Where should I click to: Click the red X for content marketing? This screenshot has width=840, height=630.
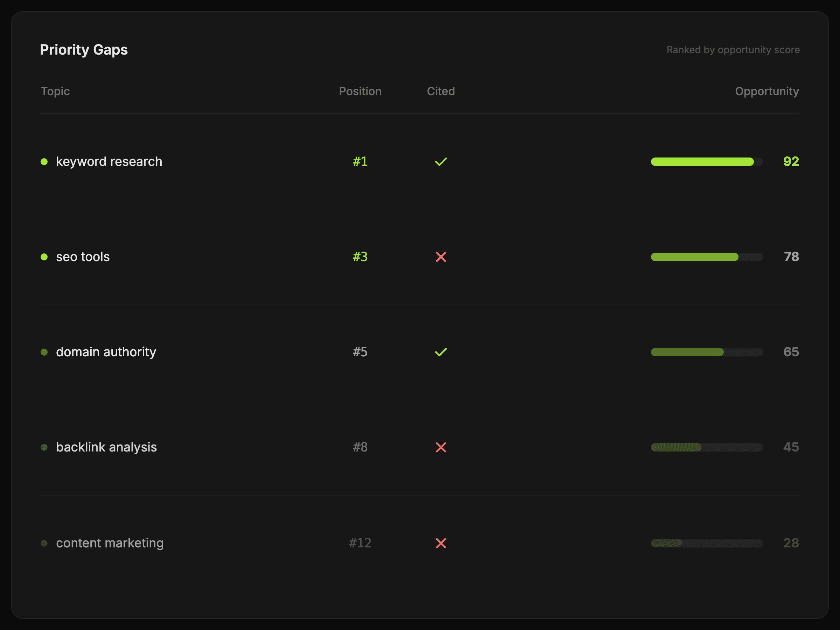441,543
